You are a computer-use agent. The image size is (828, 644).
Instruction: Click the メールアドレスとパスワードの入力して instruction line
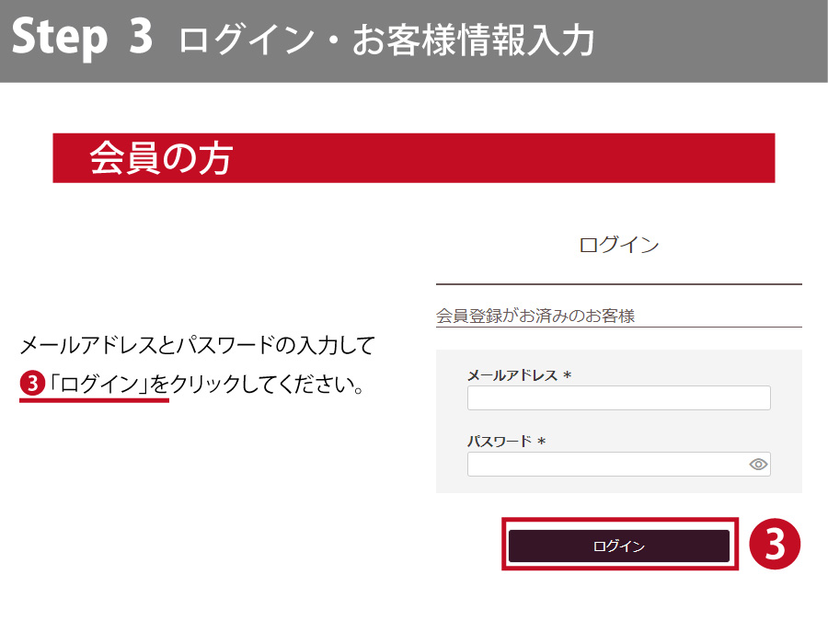coord(197,346)
